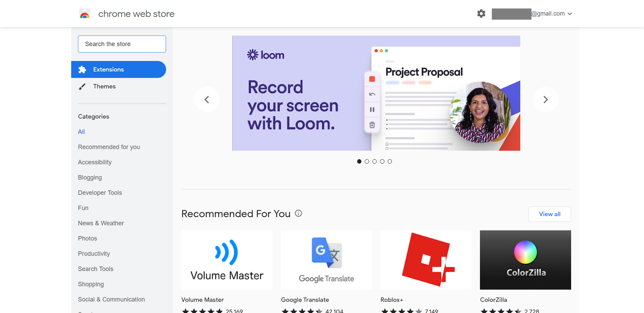Click the chrome web store title text
644x313 pixels.
[136, 14]
